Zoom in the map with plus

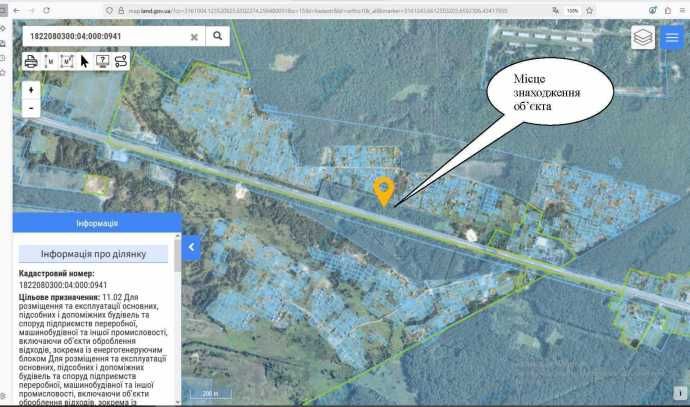[31, 90]
